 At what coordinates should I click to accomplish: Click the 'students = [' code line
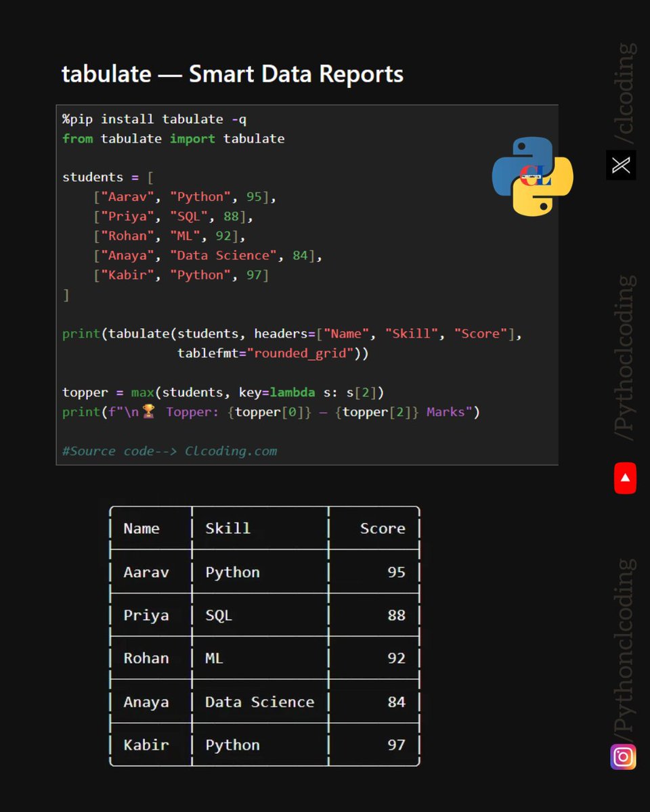point(108,177)
